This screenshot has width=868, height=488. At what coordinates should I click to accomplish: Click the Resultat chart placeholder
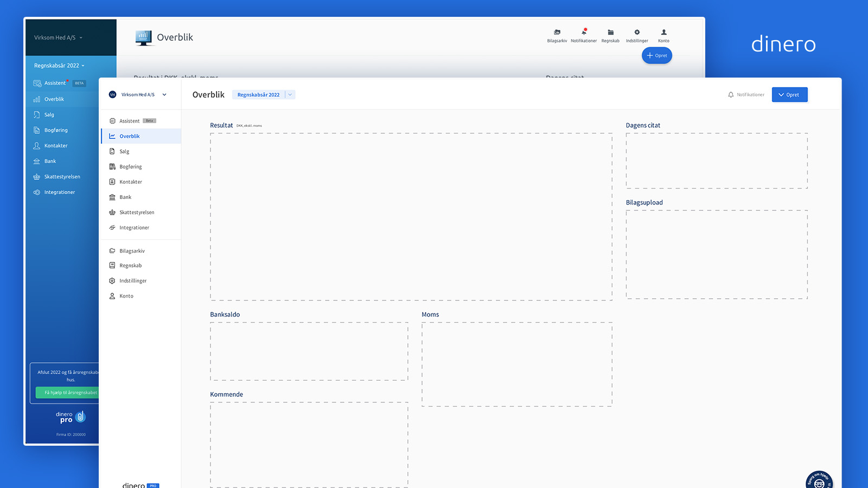(x=411, y=217)
